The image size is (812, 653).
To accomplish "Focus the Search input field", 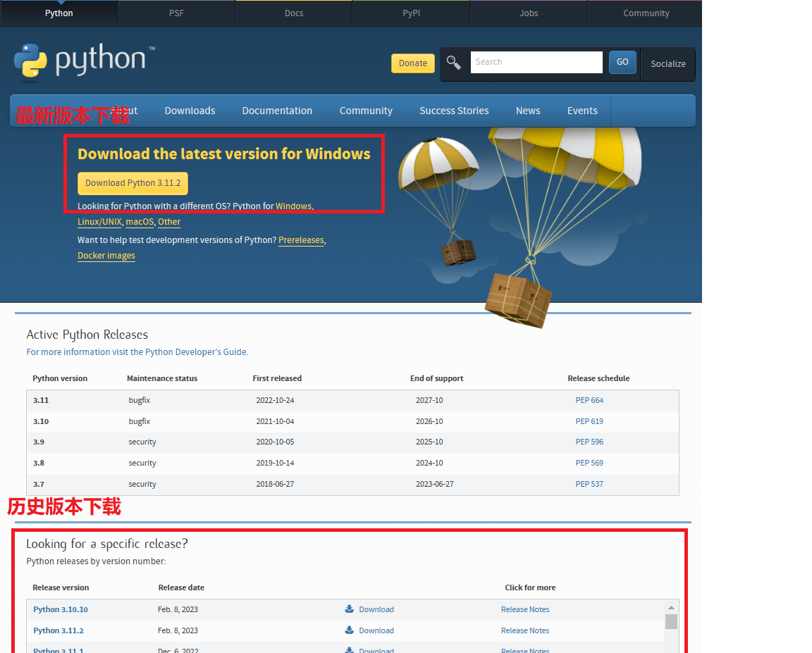I will pyautogui.click(x=536, y=62).
